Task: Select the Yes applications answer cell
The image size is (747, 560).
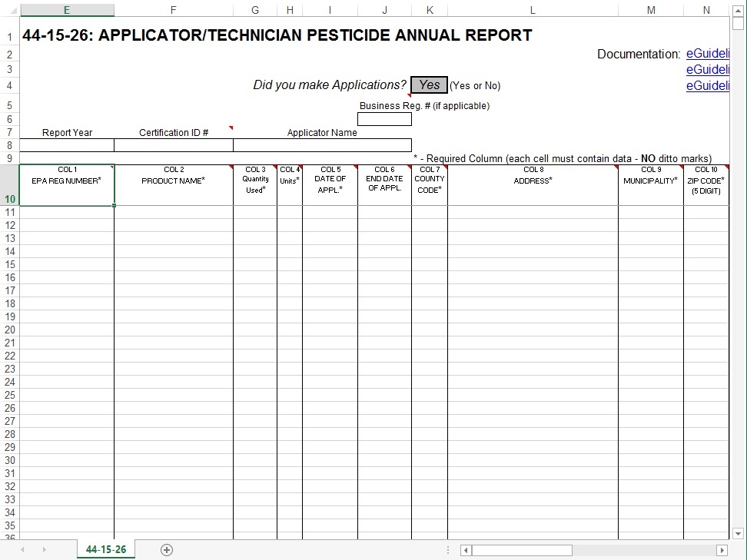Action: 430,84
